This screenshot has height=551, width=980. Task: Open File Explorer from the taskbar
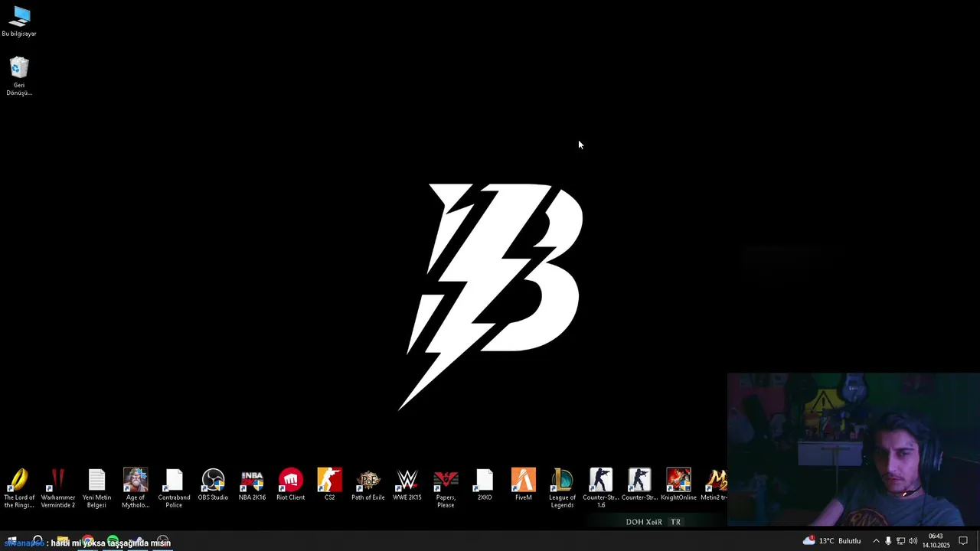pos(63,542)
